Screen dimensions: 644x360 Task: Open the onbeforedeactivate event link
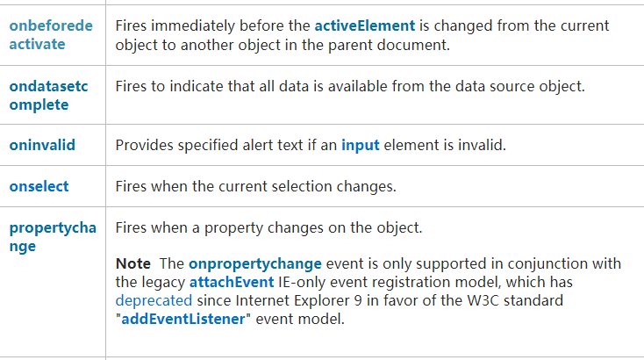[x=51, y=35]
